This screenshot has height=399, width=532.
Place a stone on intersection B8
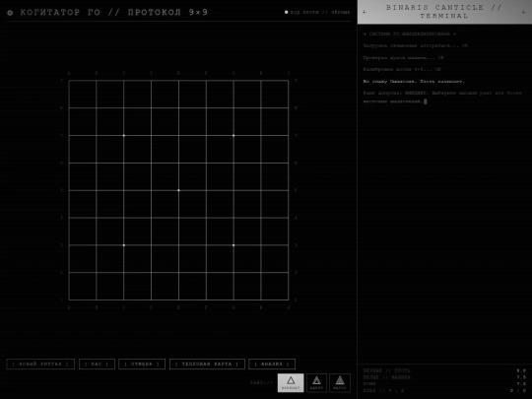97,108
